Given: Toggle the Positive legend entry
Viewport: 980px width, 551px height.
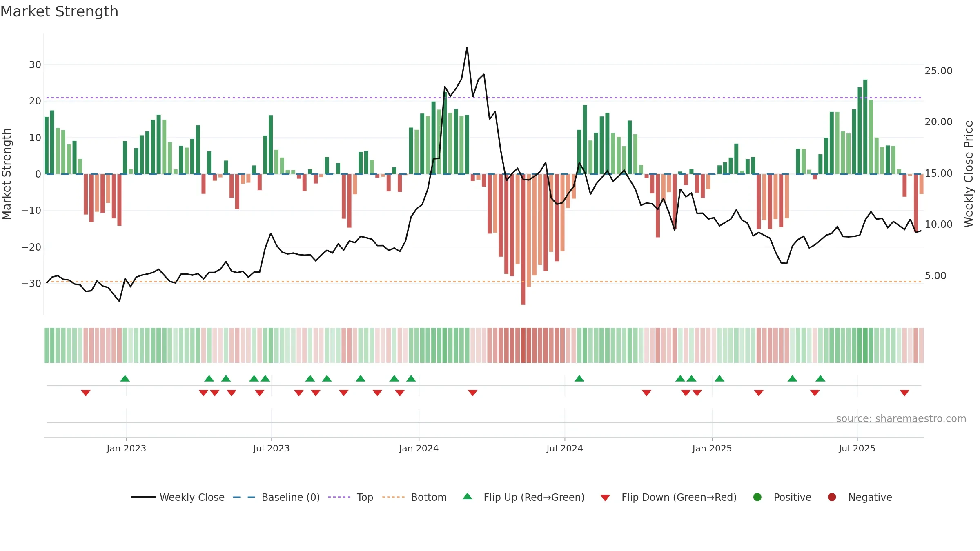Looking at the screenshot, I should (x=782, y=497).
